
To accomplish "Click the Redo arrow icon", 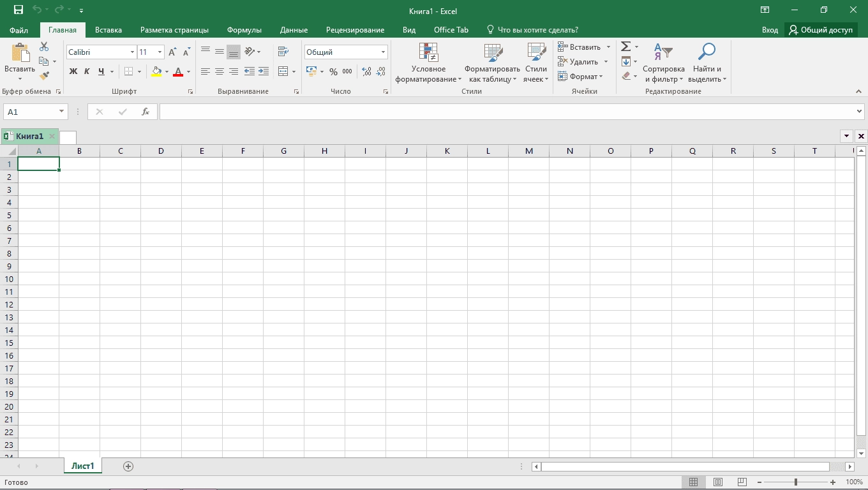I will 59,10.
